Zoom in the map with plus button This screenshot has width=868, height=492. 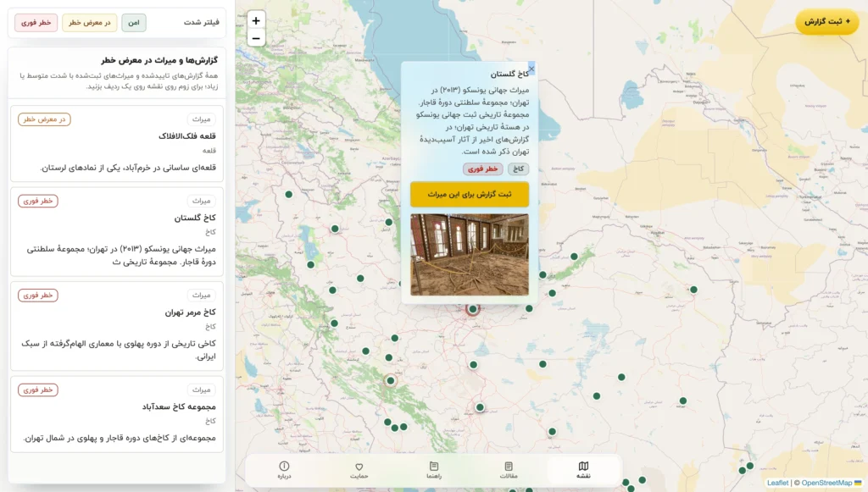[x=256, y=20]
